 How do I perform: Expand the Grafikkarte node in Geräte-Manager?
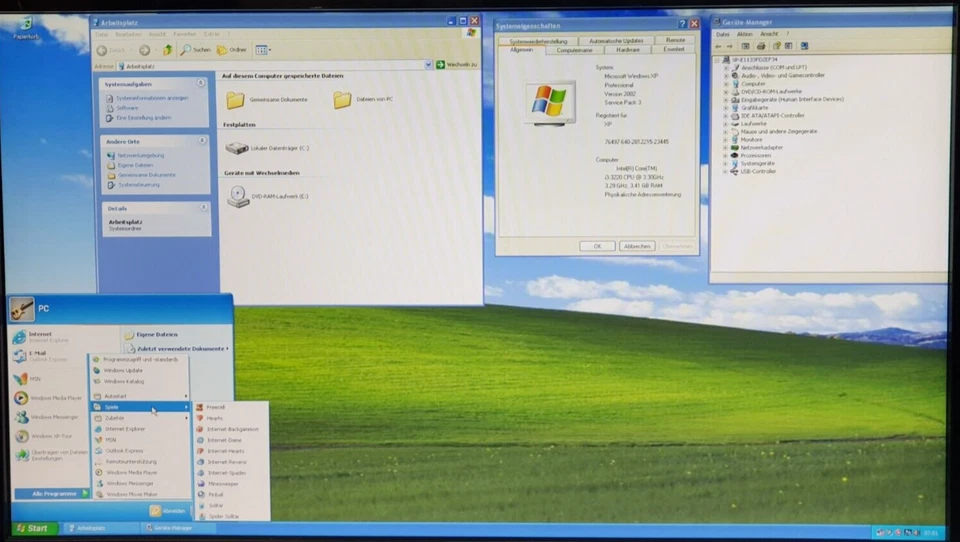point(726,107)
